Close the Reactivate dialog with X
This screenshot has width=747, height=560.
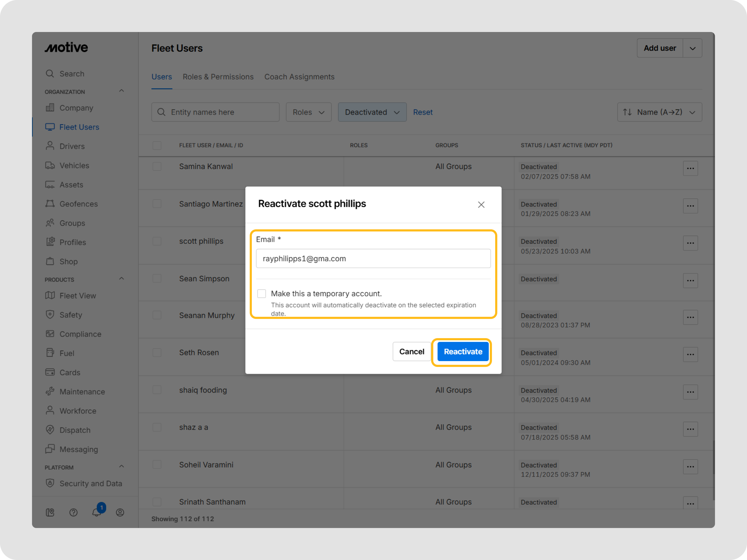click(x=481, y=205)
